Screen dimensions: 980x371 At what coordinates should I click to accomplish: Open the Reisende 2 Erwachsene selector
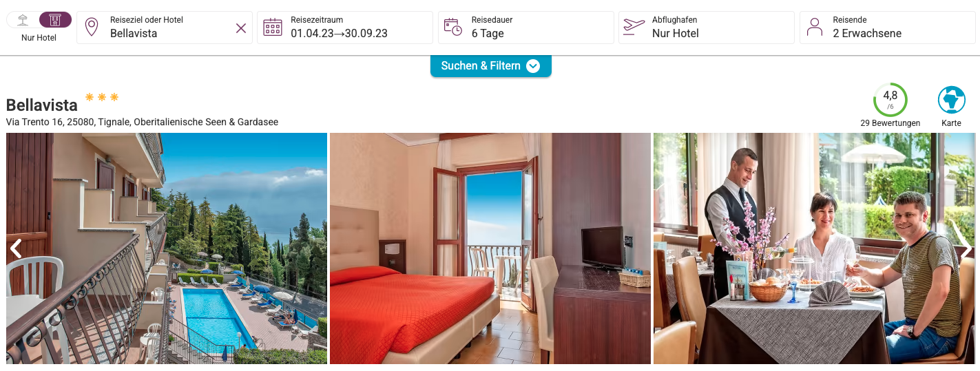(888, 28)
